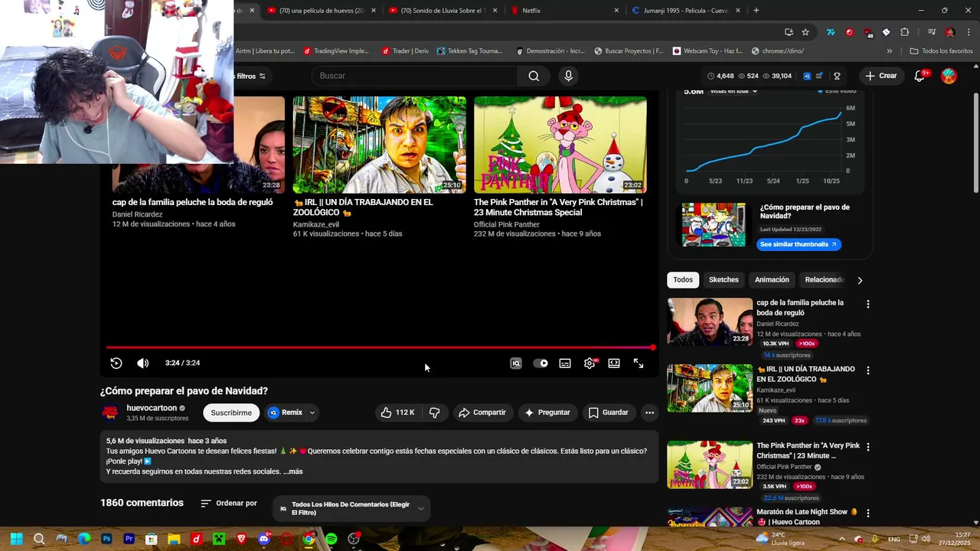
Task: Open the 'Vistas en total' dropdown above the chart
Action: (x=733, y=91)
